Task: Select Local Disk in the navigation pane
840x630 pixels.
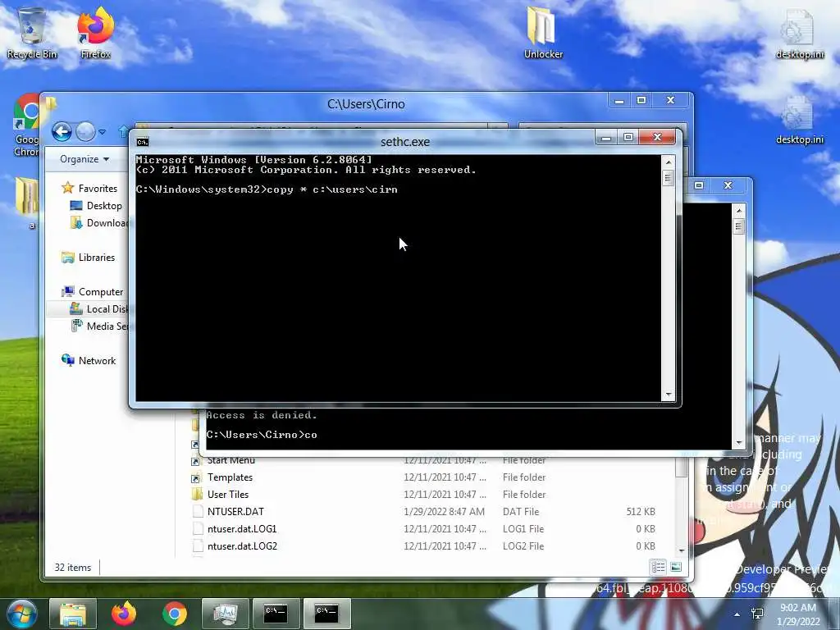Action: (99, 309)
